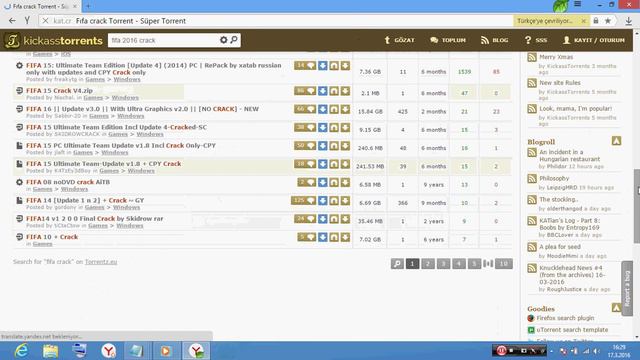Viewport: 640px width, 360px height.
Task: Open Torrentz.eu search link
Action: click(101, 262)
